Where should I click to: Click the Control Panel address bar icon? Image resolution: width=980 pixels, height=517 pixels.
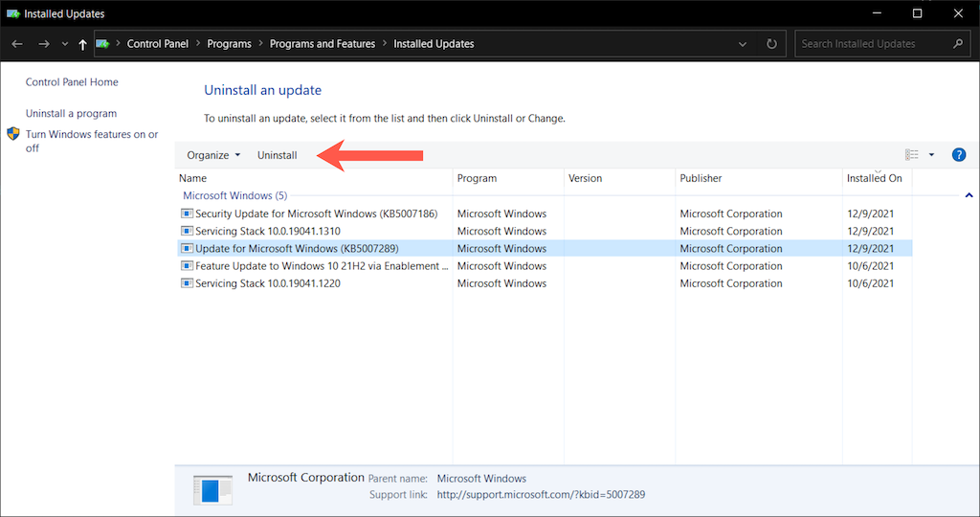point(103,44)
